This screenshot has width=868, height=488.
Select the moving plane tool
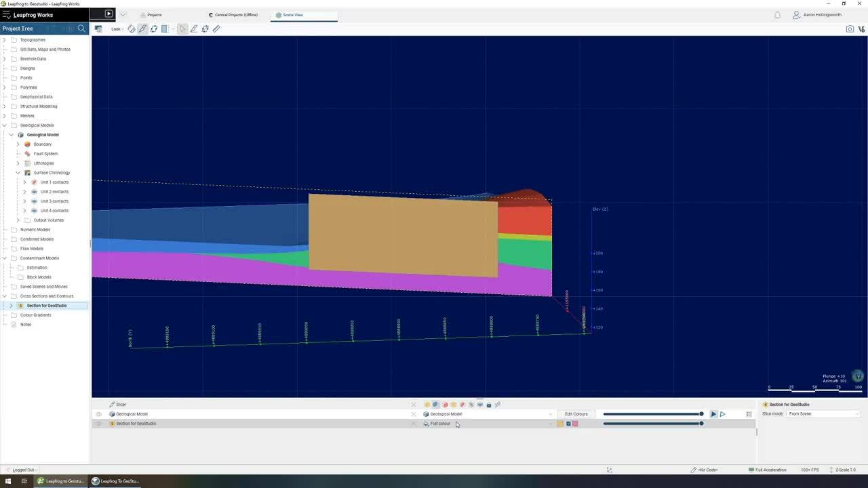205,28
